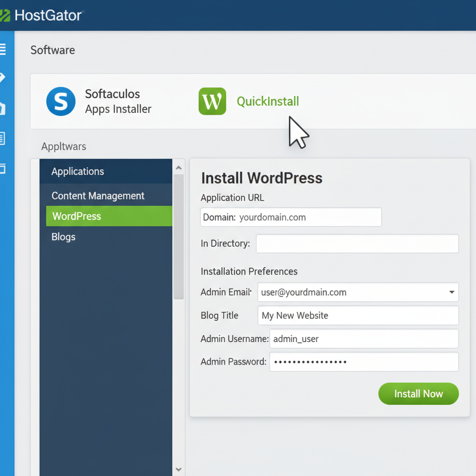Click the Admin Password field

(x=364, y=362)
